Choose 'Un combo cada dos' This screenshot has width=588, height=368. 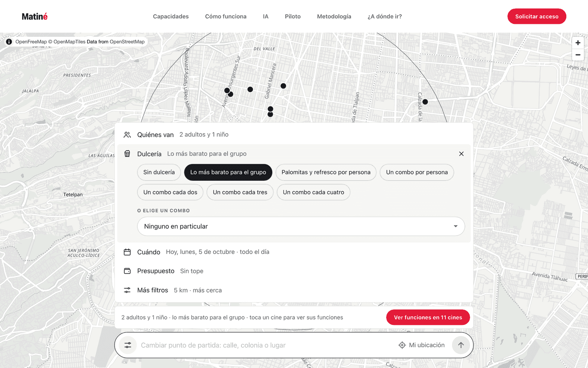(170, 192)
